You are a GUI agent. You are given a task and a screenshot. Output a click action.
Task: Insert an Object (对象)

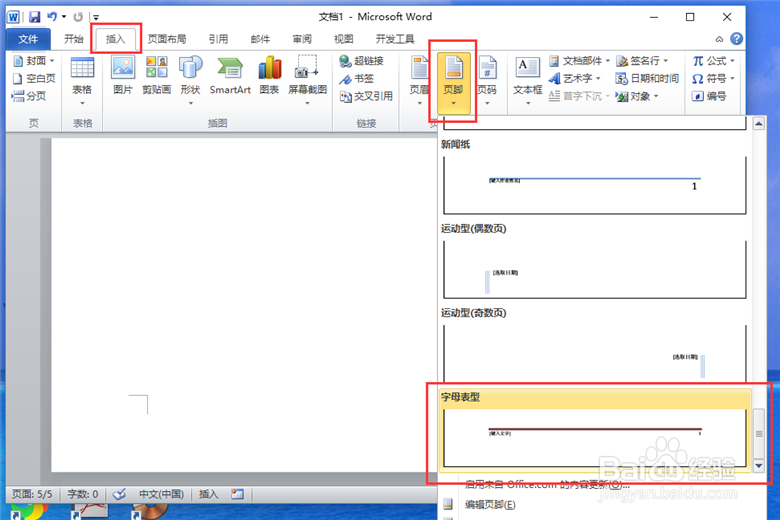click(x=637, y=96)
